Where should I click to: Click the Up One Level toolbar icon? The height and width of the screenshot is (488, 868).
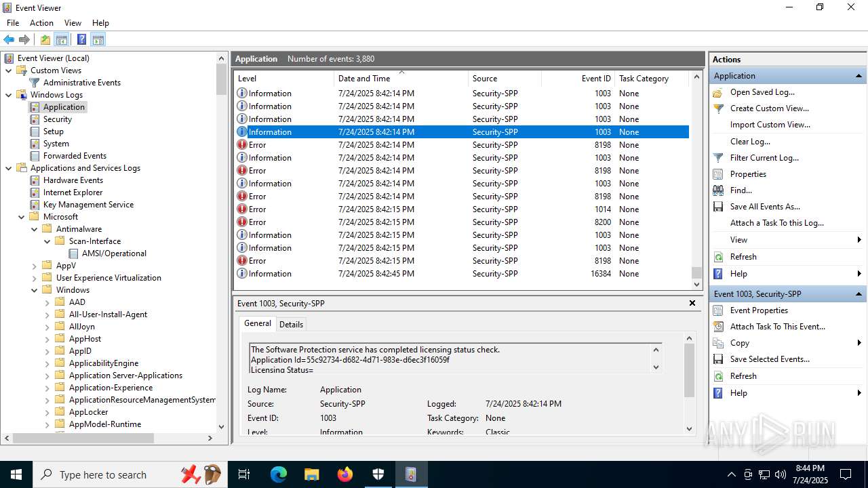45,39
